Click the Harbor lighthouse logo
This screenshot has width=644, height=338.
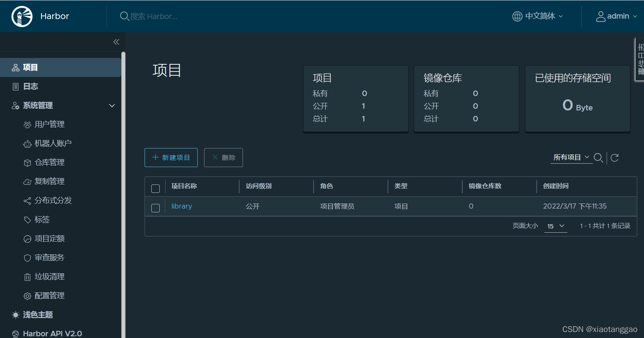pyautogui.click(x=22, y=16)
